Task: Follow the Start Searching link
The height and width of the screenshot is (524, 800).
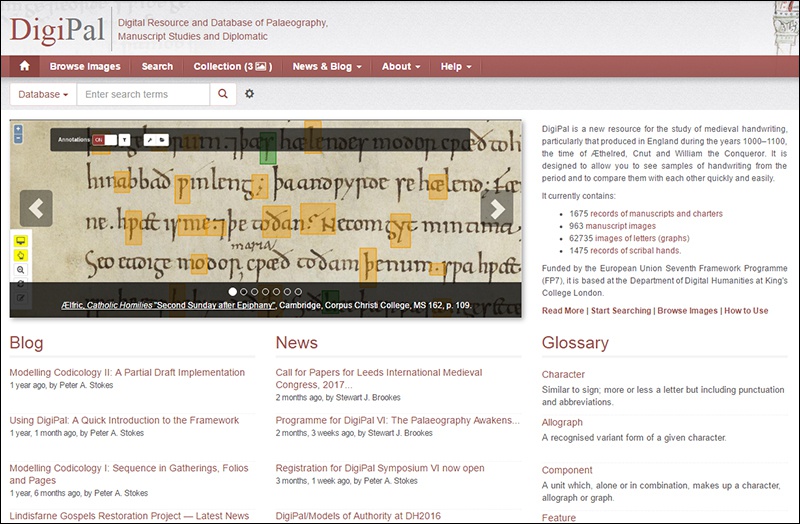Action: click(621, 311)
